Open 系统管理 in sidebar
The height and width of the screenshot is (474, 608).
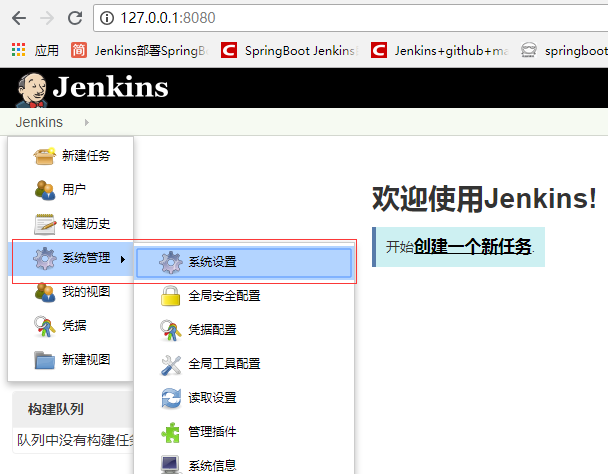pyautogui.click(x=86, y=258)
